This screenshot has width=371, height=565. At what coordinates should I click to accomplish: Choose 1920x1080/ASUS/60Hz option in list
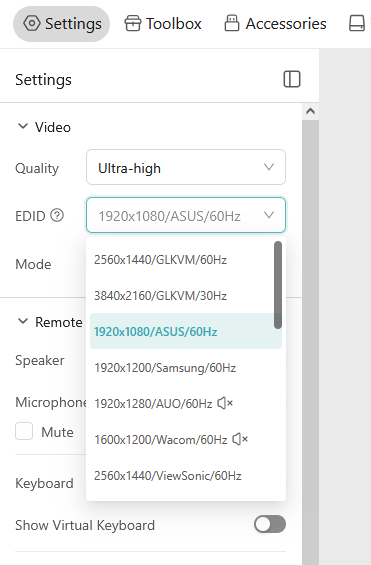tap(186, 331)
